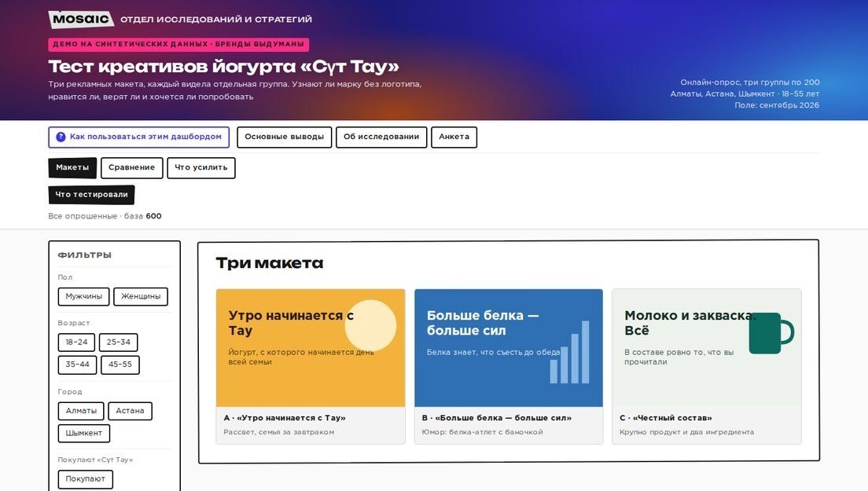Toggle the '18–24' age filter
The height and width of the screenshot is (491, 868).
click(x=76, y=343)
